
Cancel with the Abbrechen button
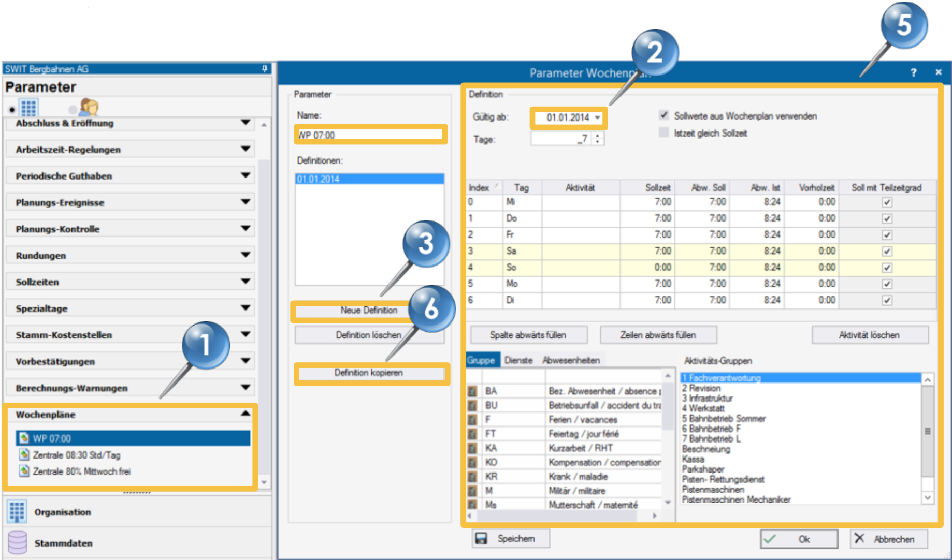click(x=888, y=539)
